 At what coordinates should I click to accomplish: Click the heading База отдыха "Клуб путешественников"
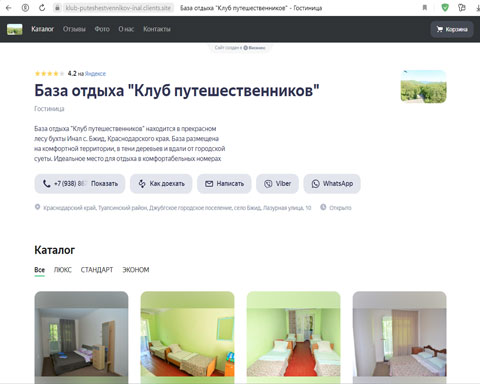coord(177,90)
